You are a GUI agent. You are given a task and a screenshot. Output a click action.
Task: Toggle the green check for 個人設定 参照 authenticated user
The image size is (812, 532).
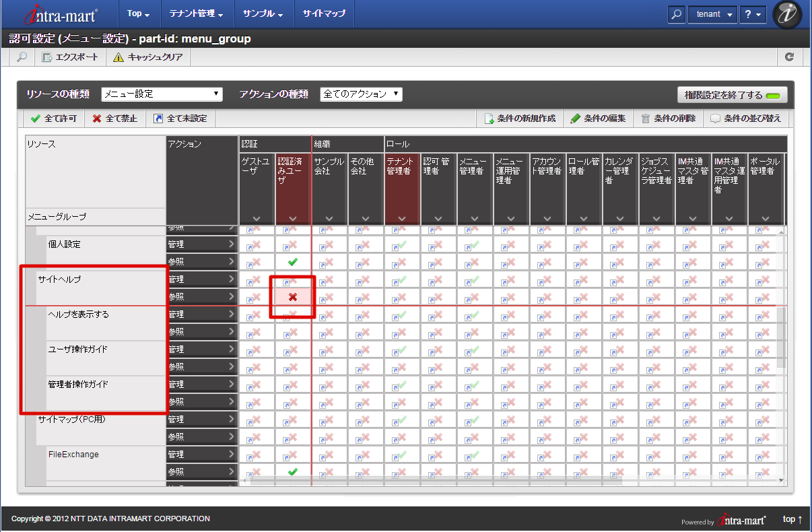point(293,262)
